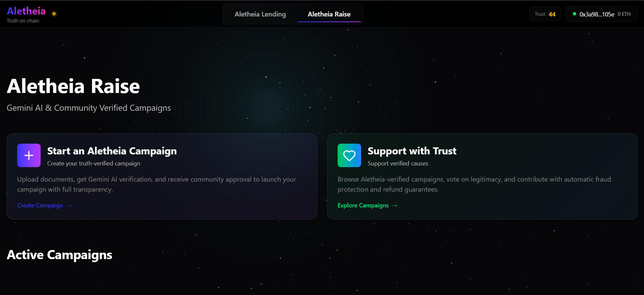This screenshot has height=295, width=644.
Task: Click the Active Campaigns heading
Action: (x=59, y=255)
